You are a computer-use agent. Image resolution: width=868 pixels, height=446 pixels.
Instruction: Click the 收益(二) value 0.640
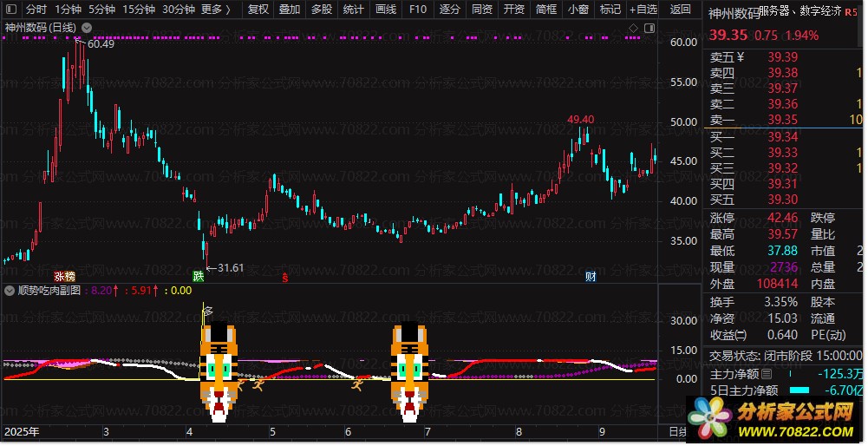[783, 335]
